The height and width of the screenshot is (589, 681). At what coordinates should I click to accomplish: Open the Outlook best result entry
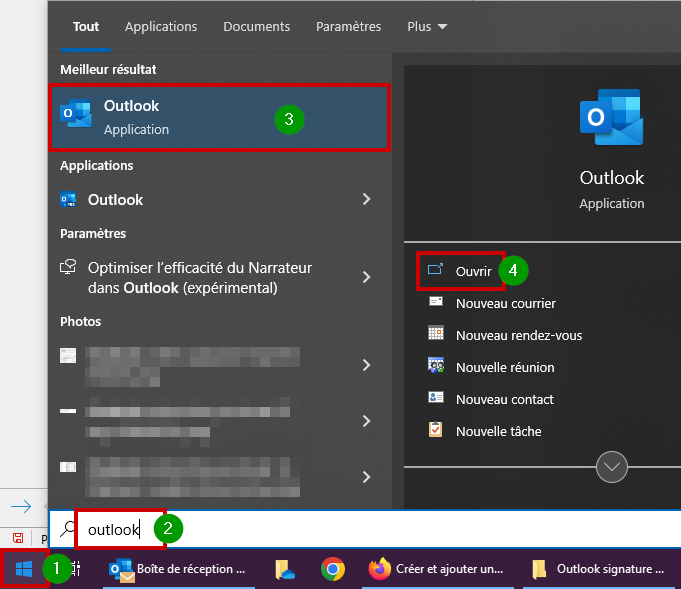[219, 118]
